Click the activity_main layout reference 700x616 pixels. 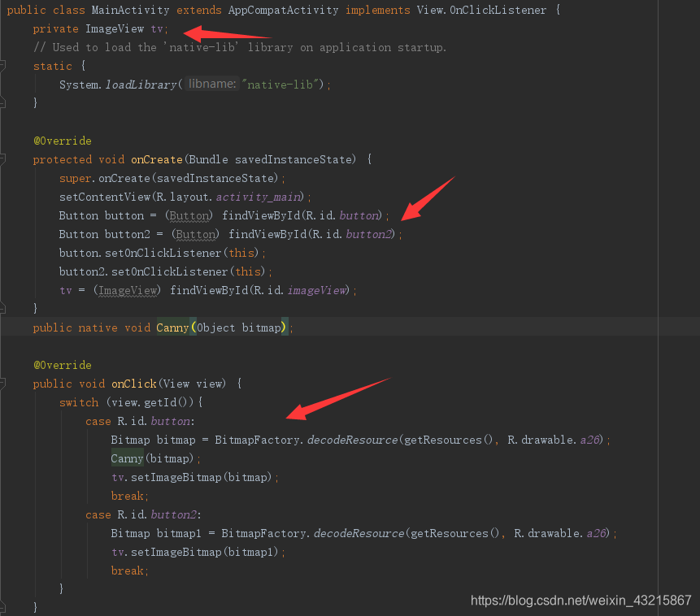click(x=258, y=197)
